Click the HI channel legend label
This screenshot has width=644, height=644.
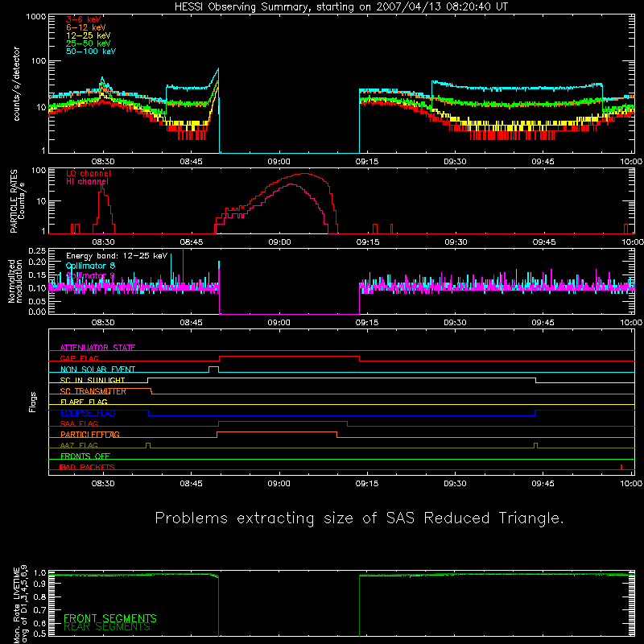88,182
